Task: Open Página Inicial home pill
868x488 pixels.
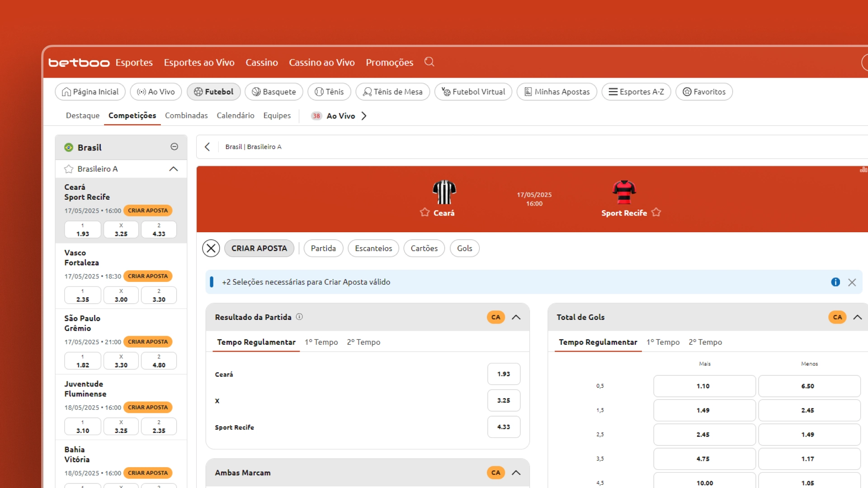Action: tap(90, 92)
